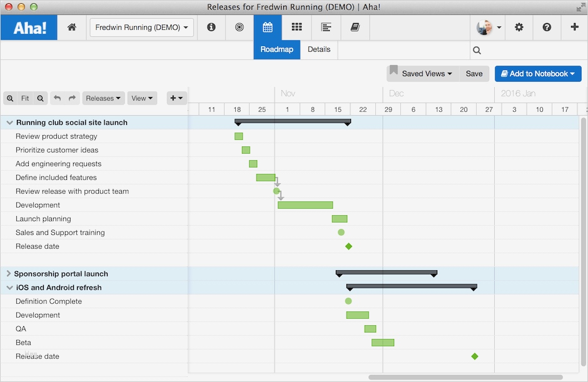Screen dimensions: 588x382
Task: Click the Launch planning Gantt bar
Action: [x=340, y=219]
